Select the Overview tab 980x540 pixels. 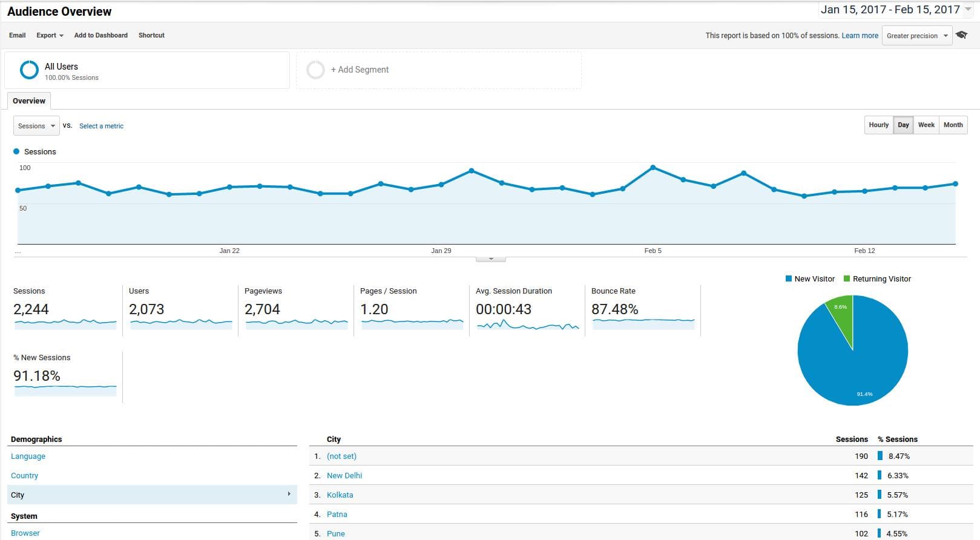click(x=29, y=101)
